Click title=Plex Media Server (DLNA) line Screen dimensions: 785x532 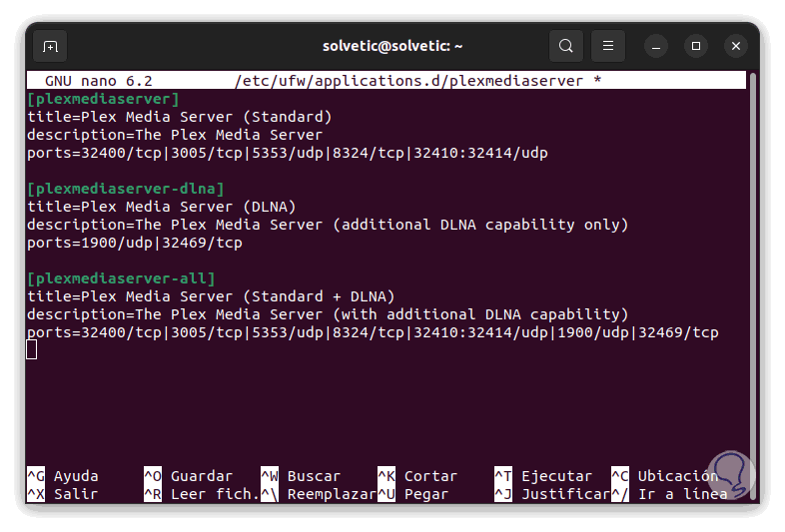[x=161, y=207]
